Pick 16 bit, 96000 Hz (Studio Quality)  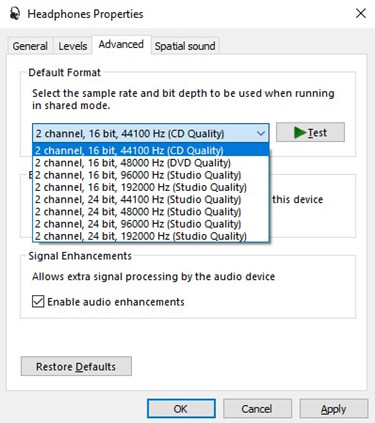151,175
